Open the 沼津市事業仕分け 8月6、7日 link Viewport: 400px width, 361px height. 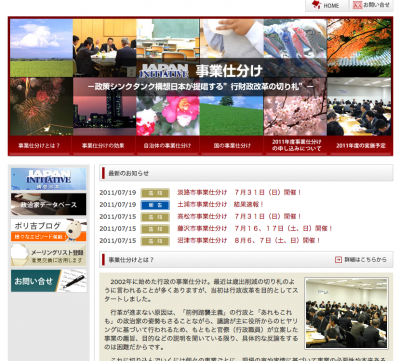pos(249,240)
